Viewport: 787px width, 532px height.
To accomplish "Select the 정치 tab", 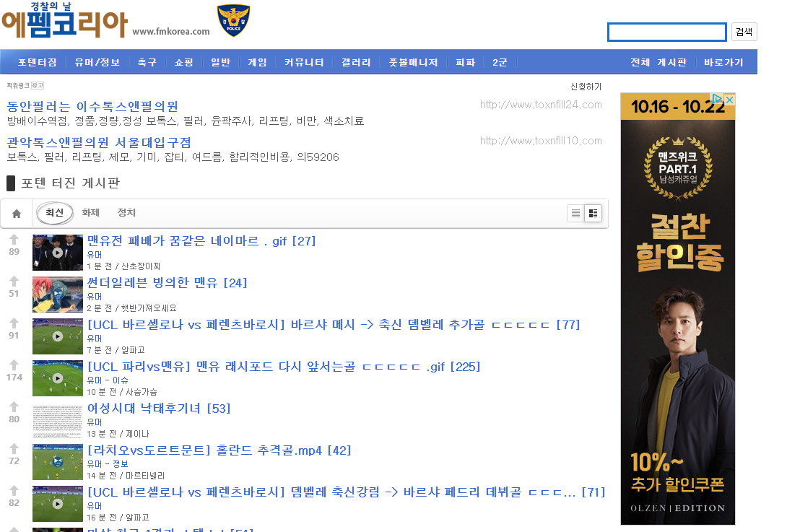I will tap(126, 213).
